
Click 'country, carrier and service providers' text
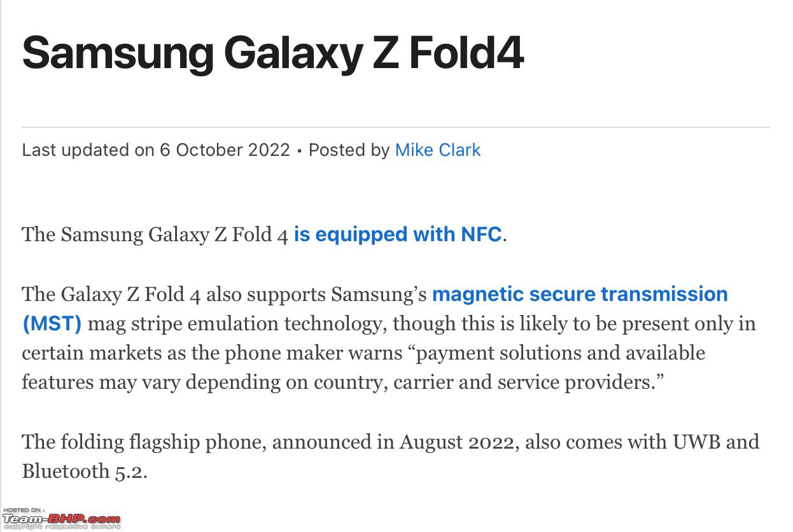click(x=484, y=382)
